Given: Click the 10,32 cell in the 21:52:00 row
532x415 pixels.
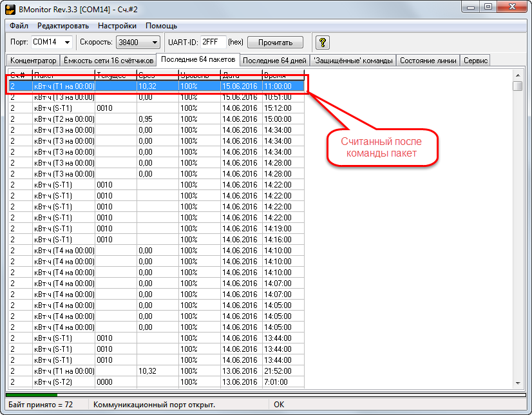Looking at the screenshot, I should point(157,371).
